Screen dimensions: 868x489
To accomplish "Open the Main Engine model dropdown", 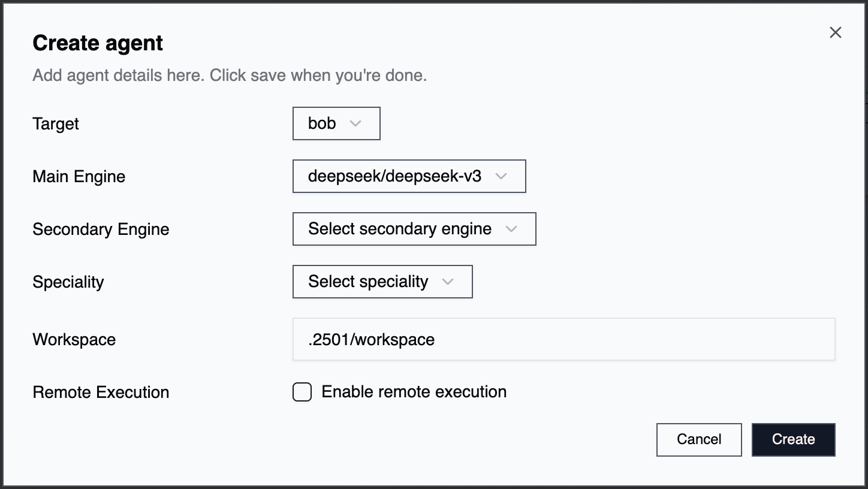I will point(408,176).
